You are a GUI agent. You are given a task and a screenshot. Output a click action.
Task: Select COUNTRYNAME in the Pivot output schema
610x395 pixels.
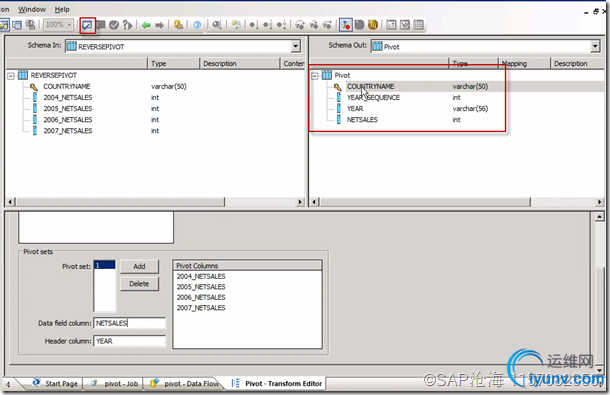click(371, 86)
